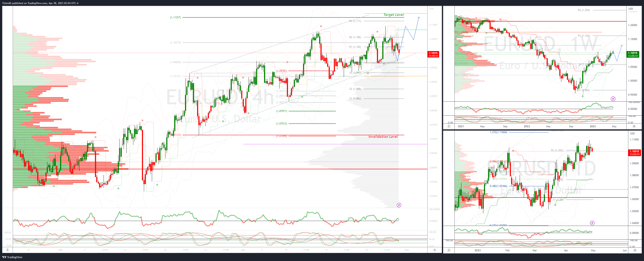Image resolution: width=644 pixels, height=261 pixels.
Task: Click the 1.272(1.11604) Fibonacci label on daily chart
Action: [498, 132]
